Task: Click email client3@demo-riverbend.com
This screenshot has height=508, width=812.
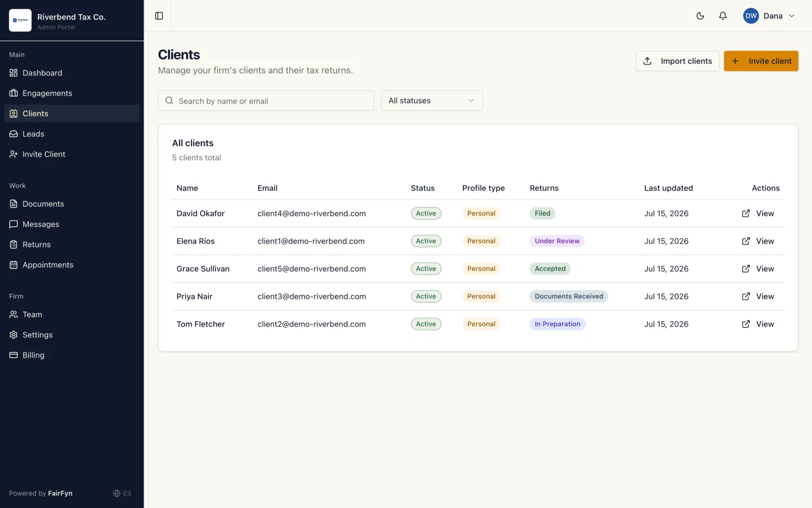Action: coord(312,296)
